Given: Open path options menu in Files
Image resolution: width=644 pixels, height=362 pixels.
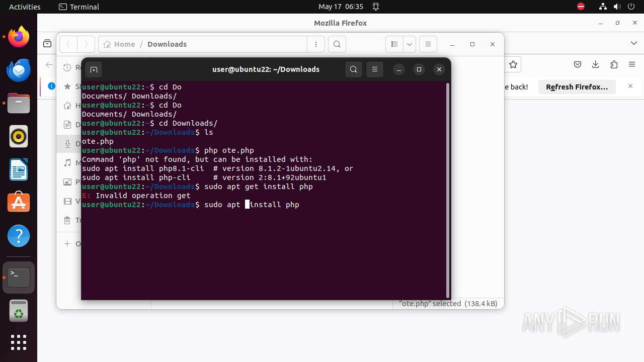Looking at the screenshot, I should click(316, 44).
